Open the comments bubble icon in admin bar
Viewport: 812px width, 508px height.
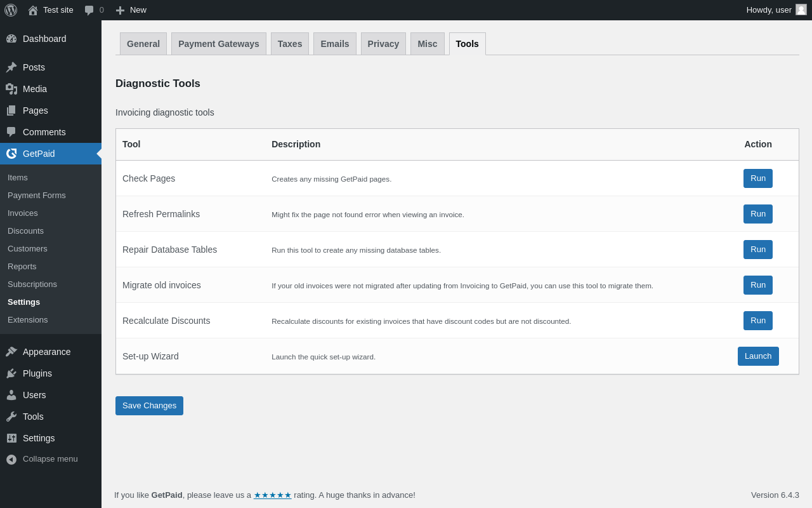(x=89, y=10)
